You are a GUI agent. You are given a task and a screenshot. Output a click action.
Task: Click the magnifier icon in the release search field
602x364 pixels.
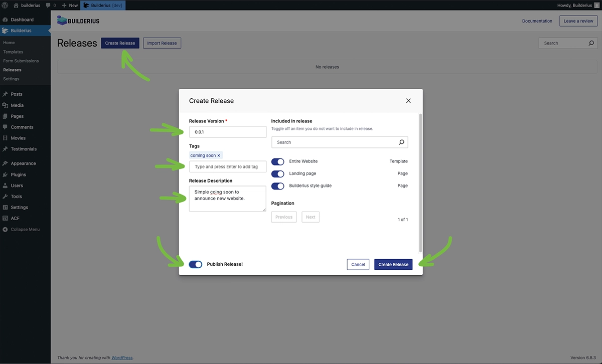(401, 142)
